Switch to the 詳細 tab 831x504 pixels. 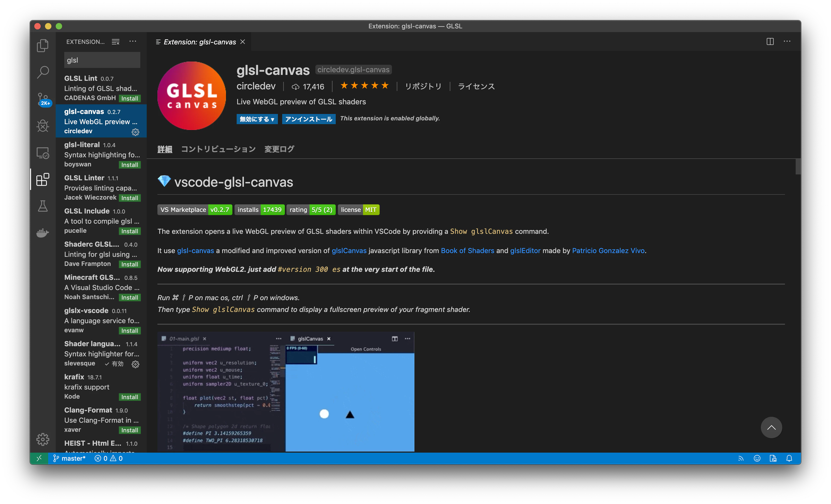click(x=165, y=149)
